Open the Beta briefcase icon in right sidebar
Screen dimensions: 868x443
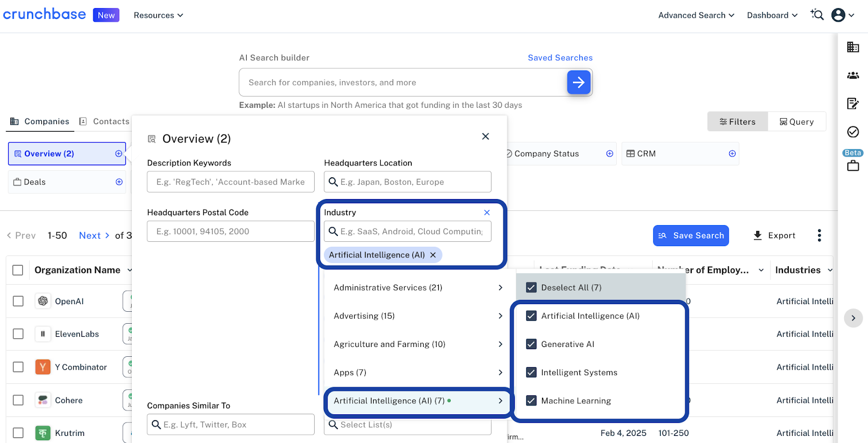[853, 165]
